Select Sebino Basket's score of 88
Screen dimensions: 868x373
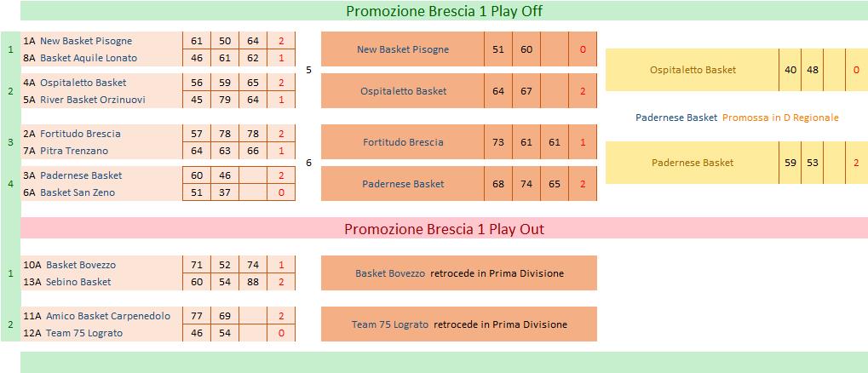253,282
